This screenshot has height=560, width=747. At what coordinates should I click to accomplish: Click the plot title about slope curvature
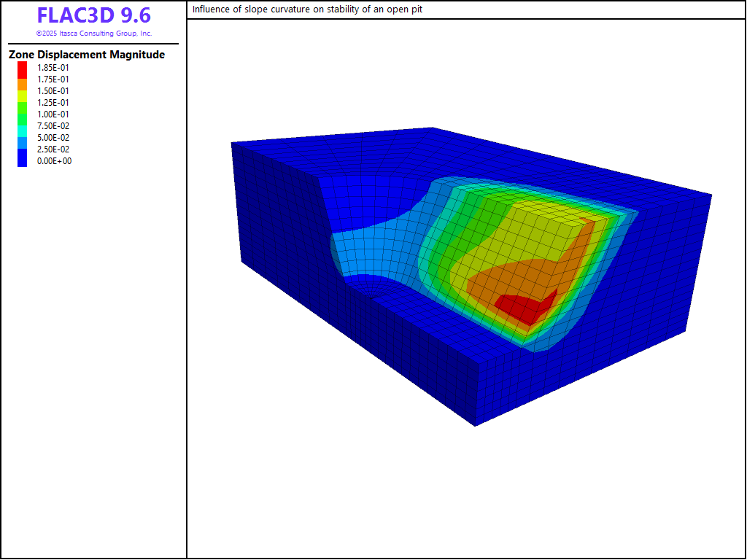(x=307, y=9)
